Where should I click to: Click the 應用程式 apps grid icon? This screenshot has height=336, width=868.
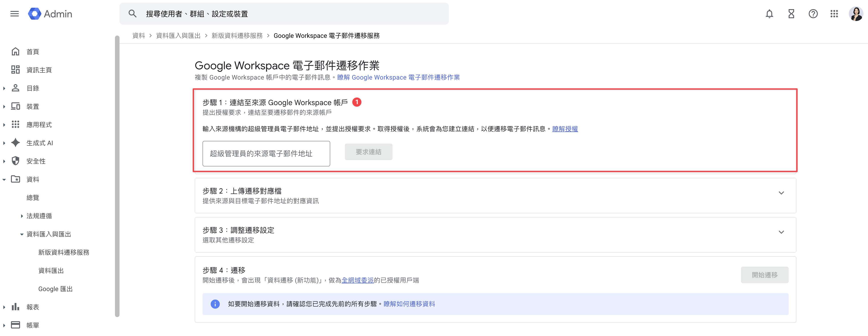[x=16, y=124]
